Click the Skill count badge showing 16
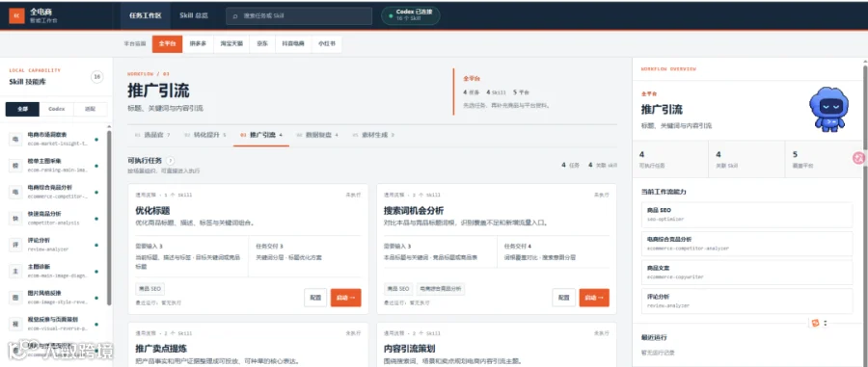This screenshot has width=868, height=367. click(96, 77)
